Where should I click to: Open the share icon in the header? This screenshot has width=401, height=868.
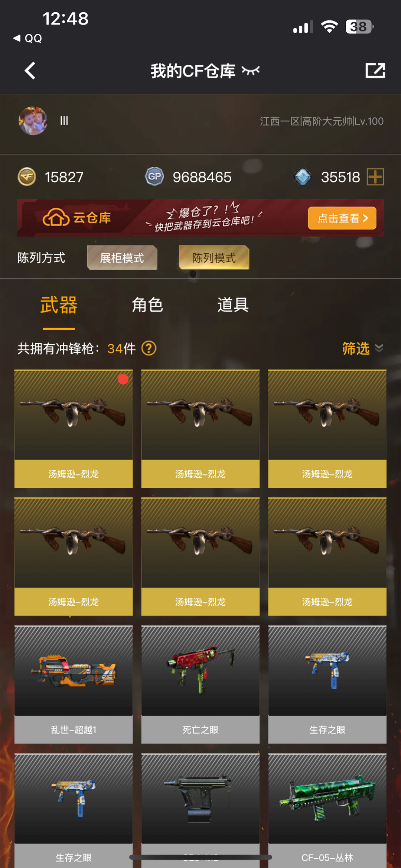coord(375,70)
